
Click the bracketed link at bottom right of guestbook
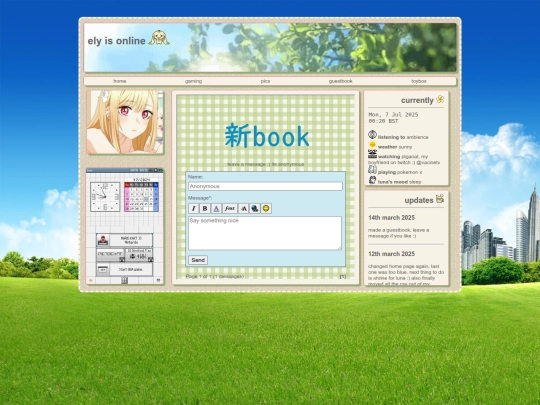click(x=343, y=276)
